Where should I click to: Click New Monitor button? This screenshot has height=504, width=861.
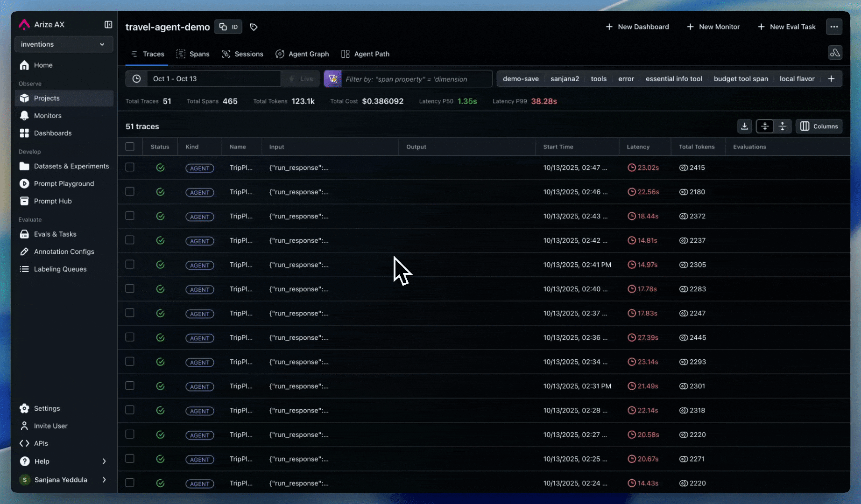(x=713, y=27)
